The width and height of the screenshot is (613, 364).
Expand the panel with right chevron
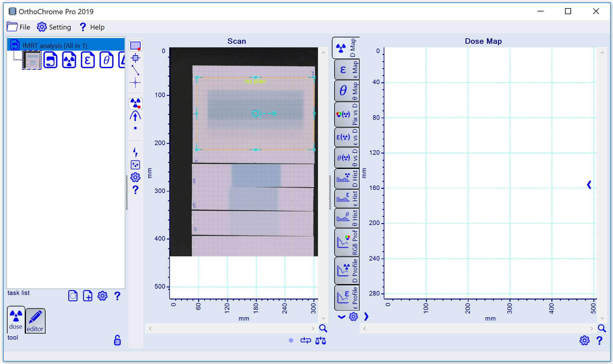click(366, 317)
